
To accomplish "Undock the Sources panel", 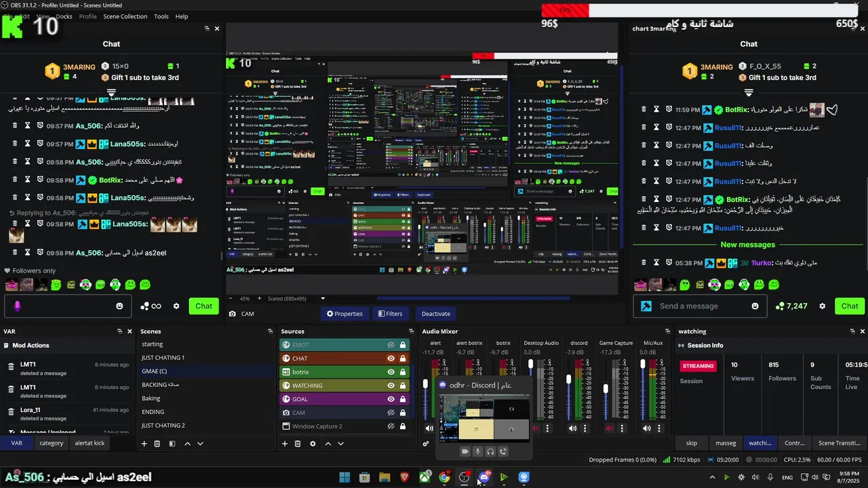I will click(x=411, y=331).
